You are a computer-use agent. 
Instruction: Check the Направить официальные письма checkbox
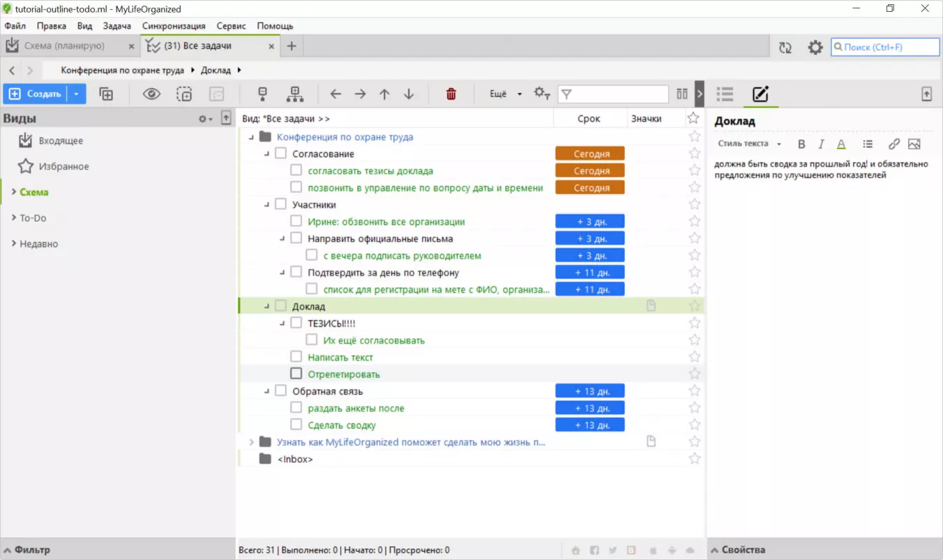[296, 239]
